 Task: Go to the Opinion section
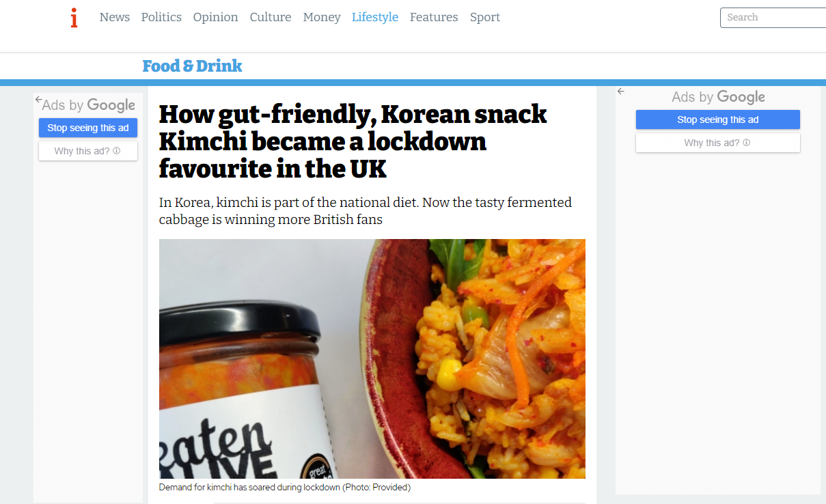215,17
